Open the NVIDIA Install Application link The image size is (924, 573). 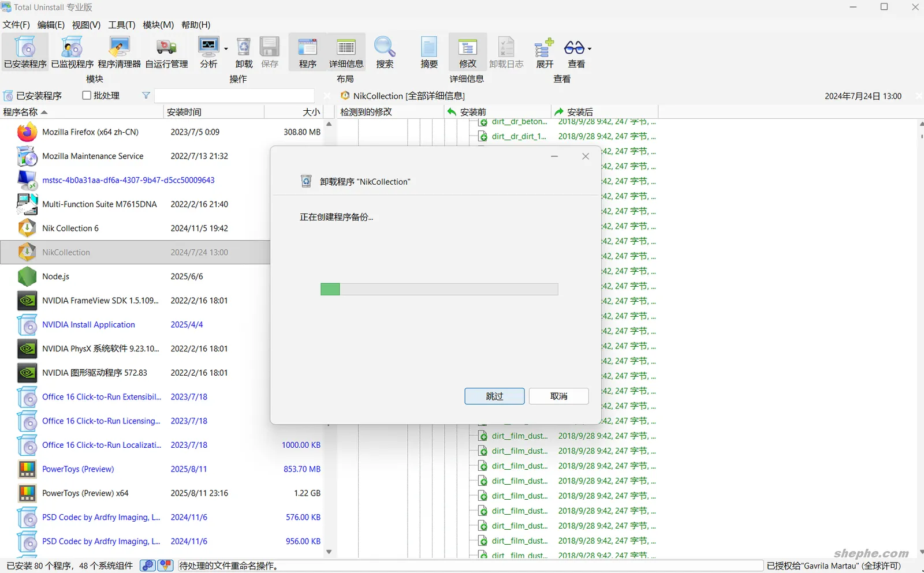pos(88,324)
